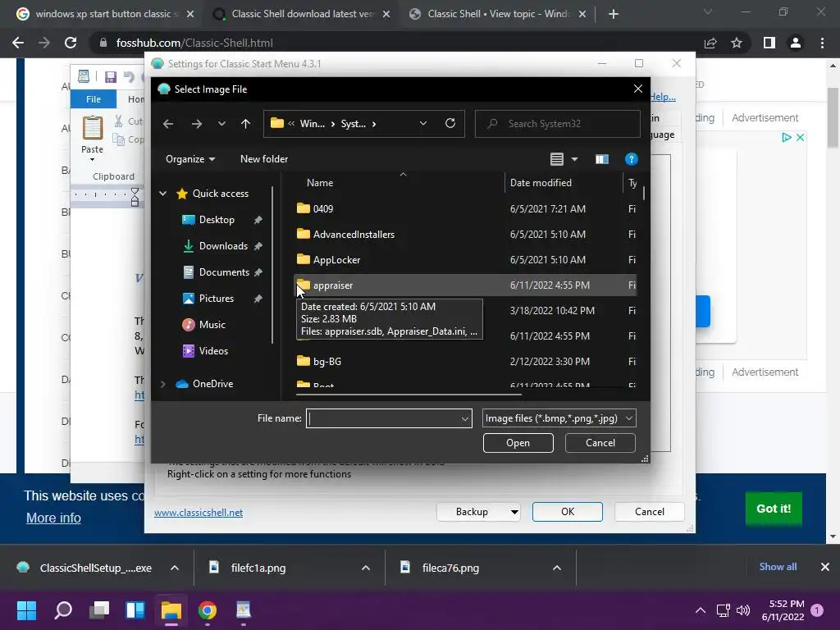Select the appraiser folder

tap(465, 285)
